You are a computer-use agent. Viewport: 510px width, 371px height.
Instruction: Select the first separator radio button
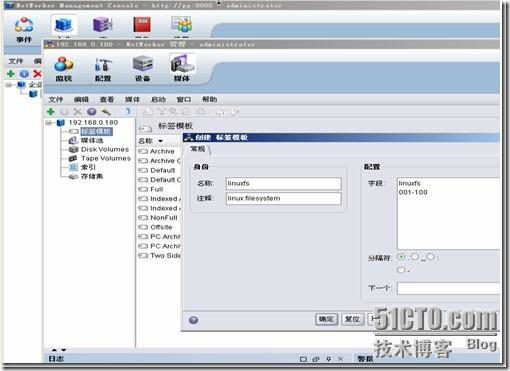(402, 257)
